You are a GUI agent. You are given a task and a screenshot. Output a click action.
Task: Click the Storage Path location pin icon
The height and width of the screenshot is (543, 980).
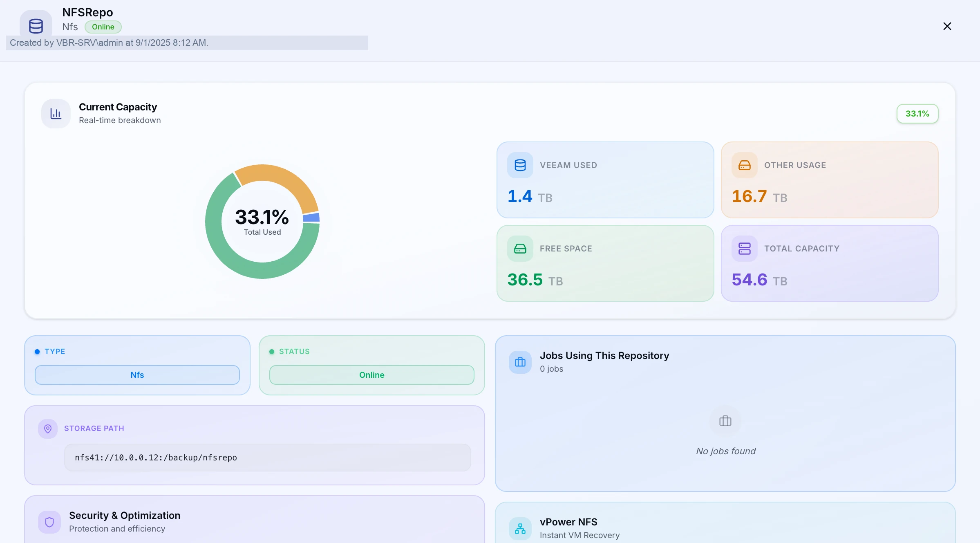(48, 429)
